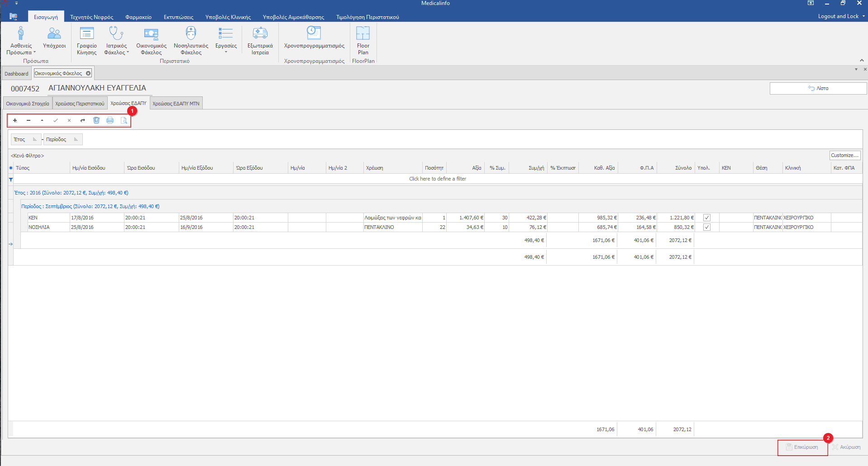The image size is (868, 466).
Task: Click the Customize... button
Action: pyautogui.click(x=844, y=155)
